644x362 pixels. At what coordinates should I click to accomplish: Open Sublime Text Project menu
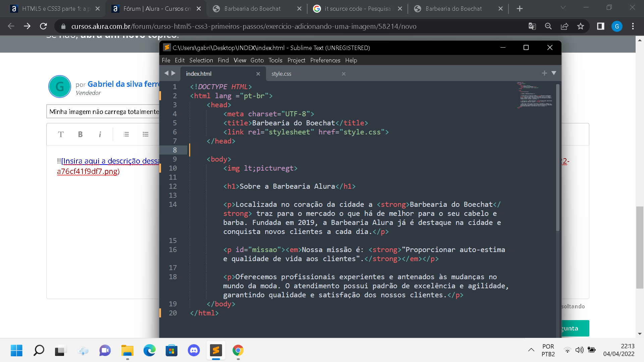click(x=296, y=60)
